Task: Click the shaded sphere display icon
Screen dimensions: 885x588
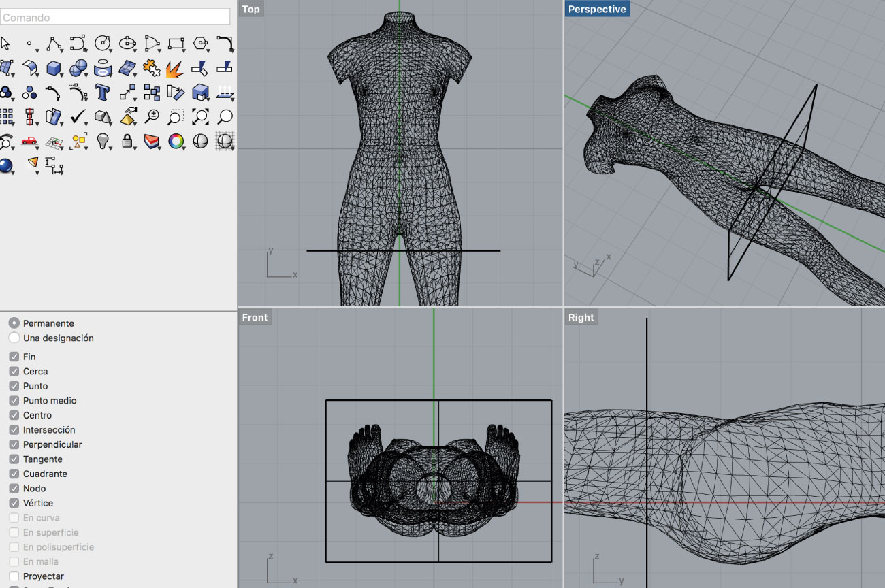Action: [200, 141]
